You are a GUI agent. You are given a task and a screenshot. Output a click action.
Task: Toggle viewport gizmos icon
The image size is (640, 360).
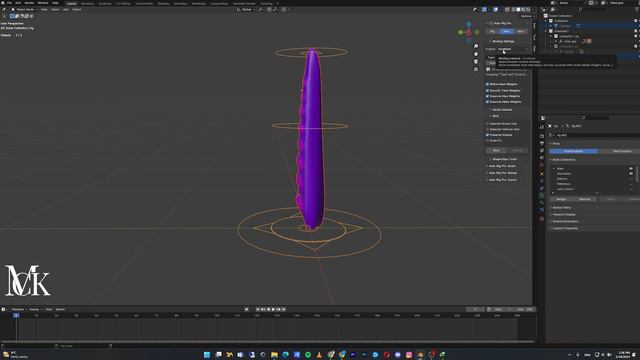pos(484,9)
